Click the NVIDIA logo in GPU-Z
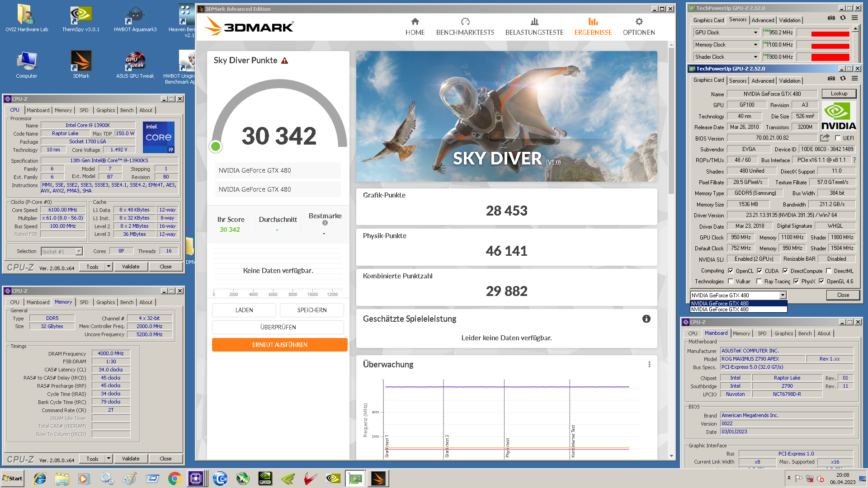This screenshot has height=488, width=868. point(839,117)
